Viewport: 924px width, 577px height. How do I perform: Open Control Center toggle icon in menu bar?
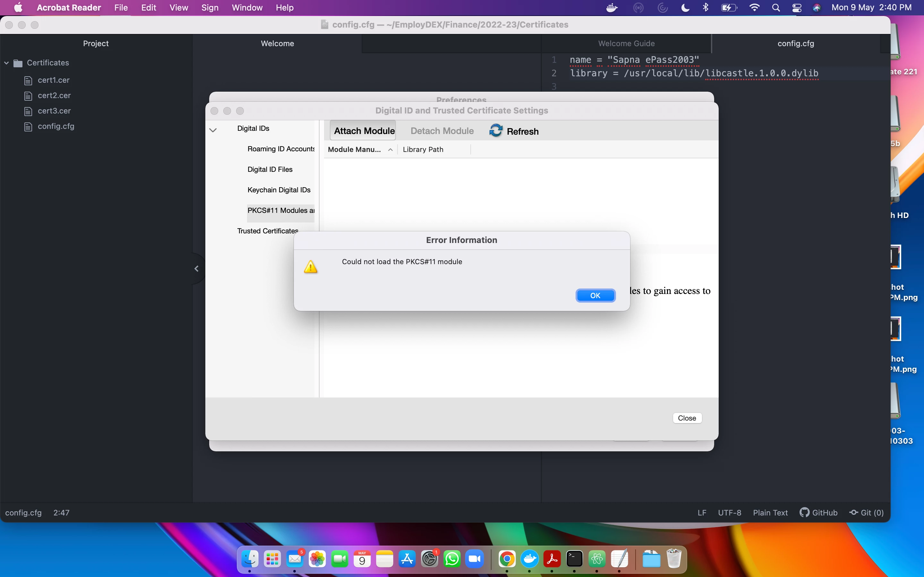coord(797,8)
